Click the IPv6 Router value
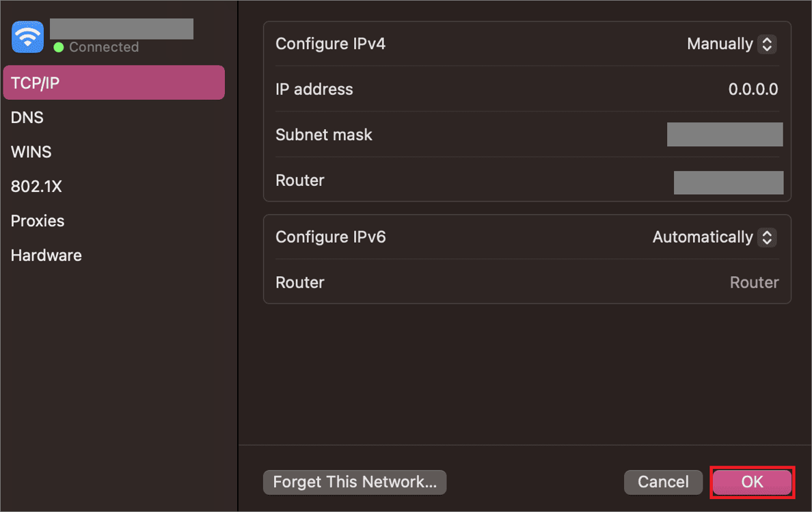This screenshot has height=512, width=812. pos(754,282)
